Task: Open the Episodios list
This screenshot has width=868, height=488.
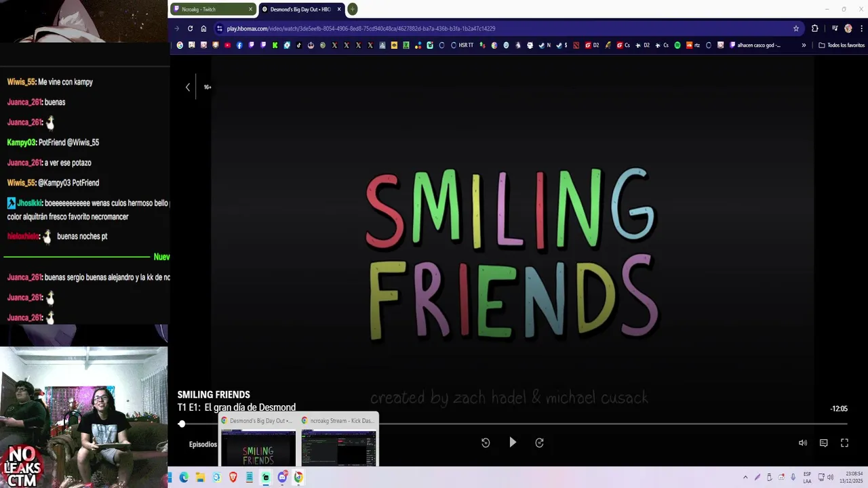Action: [203, 445]
